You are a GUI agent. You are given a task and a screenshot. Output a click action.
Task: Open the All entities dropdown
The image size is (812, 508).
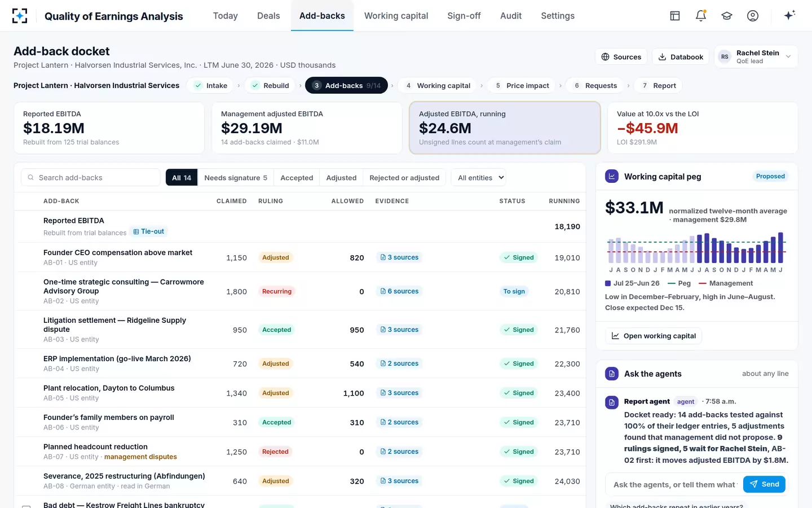click(479, 177)
